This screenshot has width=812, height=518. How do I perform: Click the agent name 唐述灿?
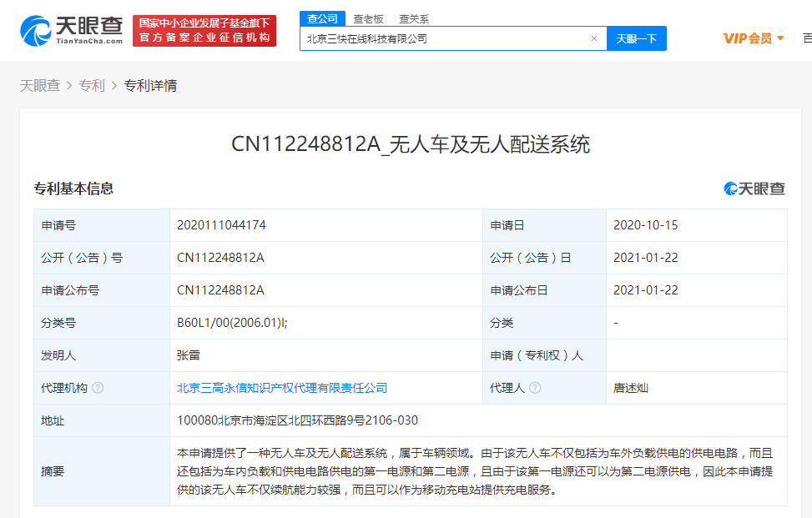(x=630, y=388)
